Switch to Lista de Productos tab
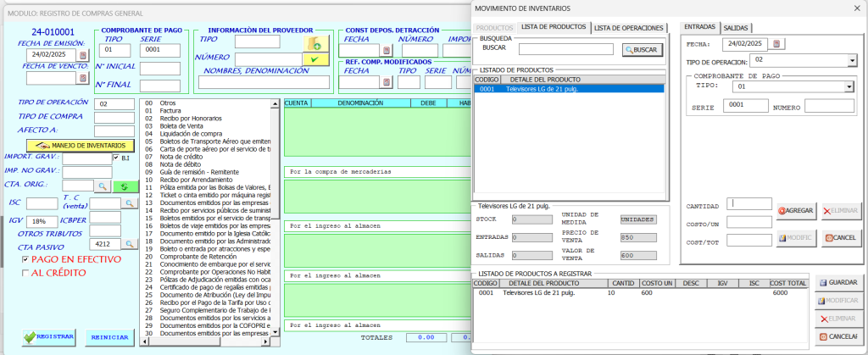868x355 pixels. pyautogui.click(x=553, y=27)
